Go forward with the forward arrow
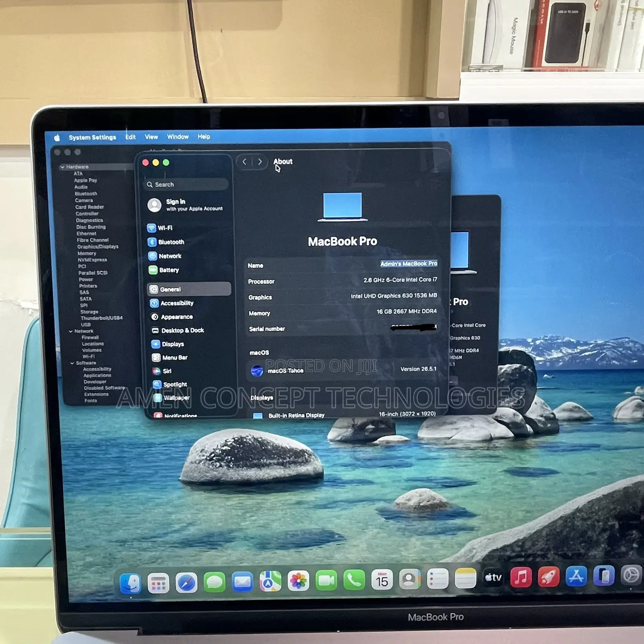Screen dimensions: 644x644 coord(260,162)
